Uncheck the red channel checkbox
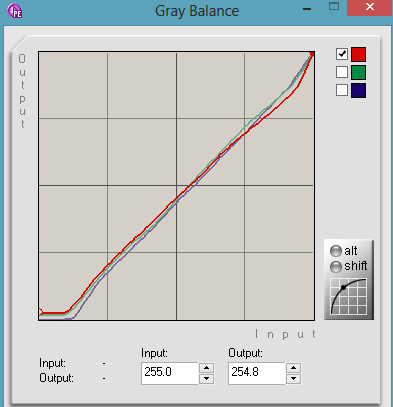The height and width of the screenshot is (407, 393). pos(342,54)
